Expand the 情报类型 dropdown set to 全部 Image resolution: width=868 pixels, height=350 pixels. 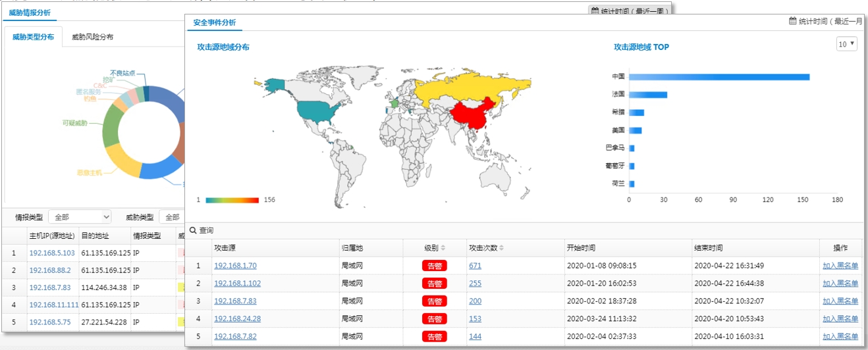pos(80,217)
